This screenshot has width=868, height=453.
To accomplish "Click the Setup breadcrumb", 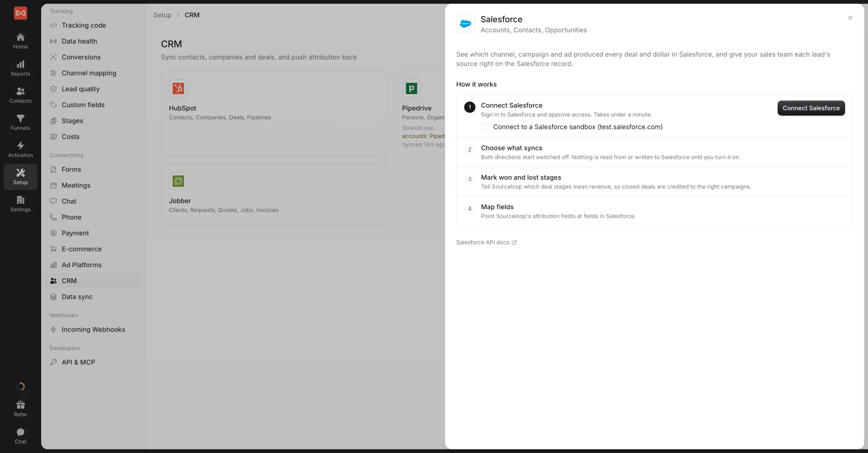I will [162, 15].
